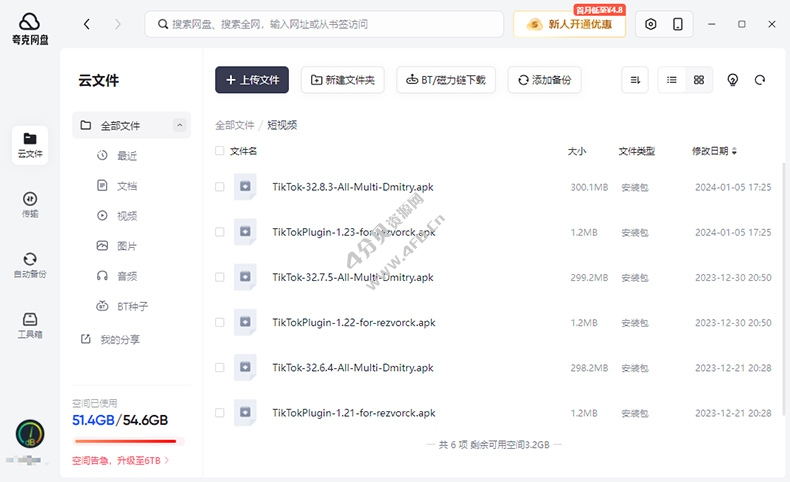
Task: Click 空间告急，升级至6TB upgrade link
Action: (x=120, y=461)
